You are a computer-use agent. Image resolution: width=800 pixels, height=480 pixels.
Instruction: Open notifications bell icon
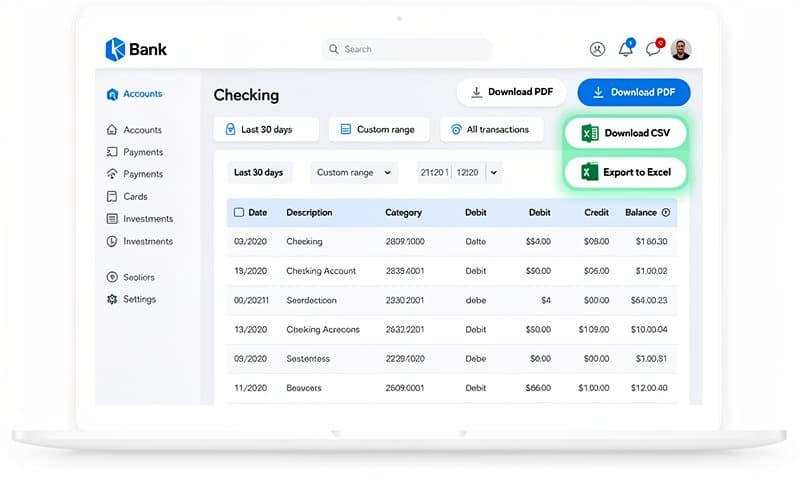point(626,49)
